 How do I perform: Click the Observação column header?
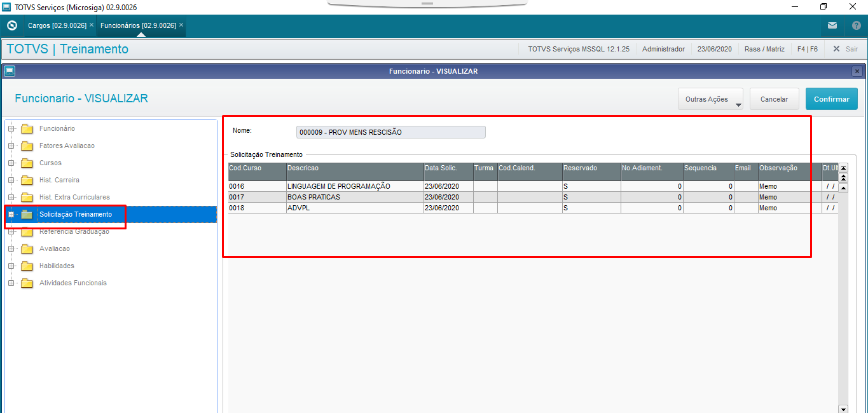790,172
